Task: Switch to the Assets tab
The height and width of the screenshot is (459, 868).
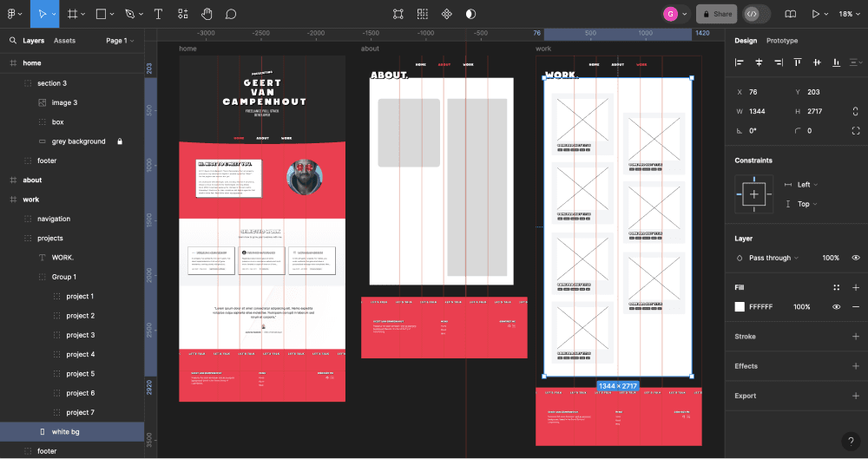Action: point(64,41)
